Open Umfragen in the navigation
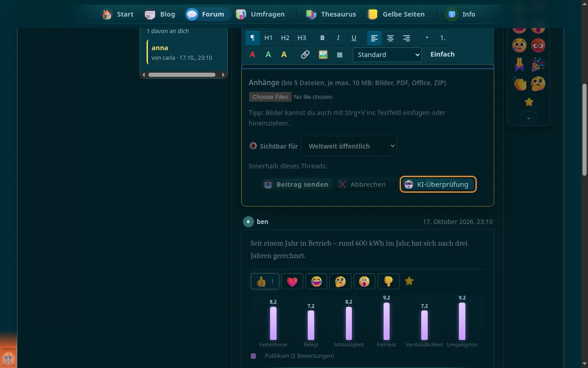 [260, 14]
